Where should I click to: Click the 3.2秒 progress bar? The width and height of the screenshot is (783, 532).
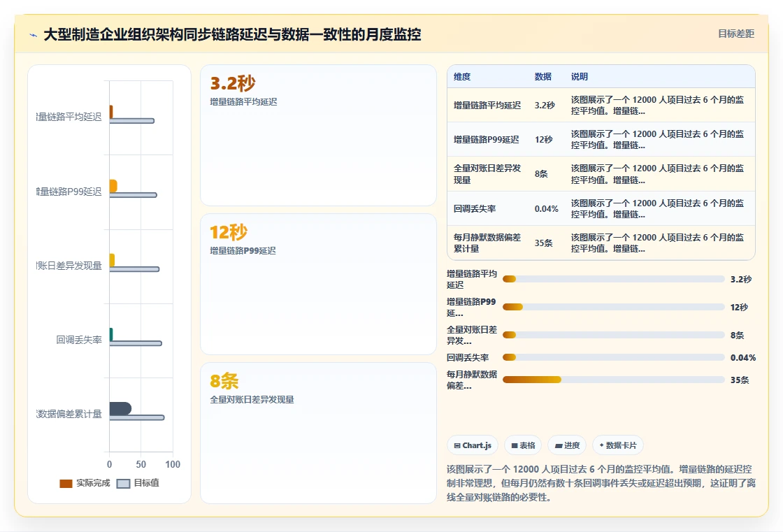click(x=614, y=279)
